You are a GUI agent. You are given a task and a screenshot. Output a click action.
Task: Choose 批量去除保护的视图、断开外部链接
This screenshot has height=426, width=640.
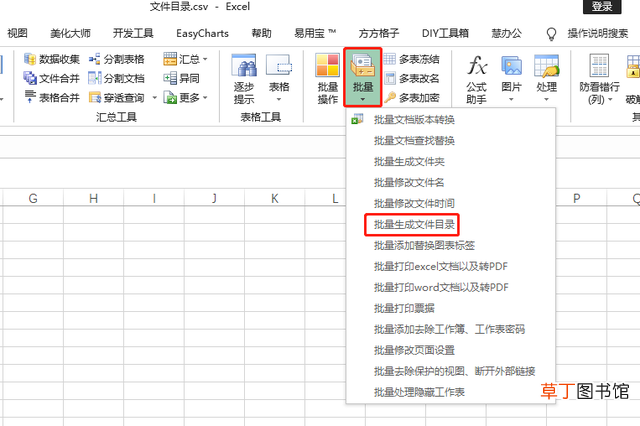(451, 371)
